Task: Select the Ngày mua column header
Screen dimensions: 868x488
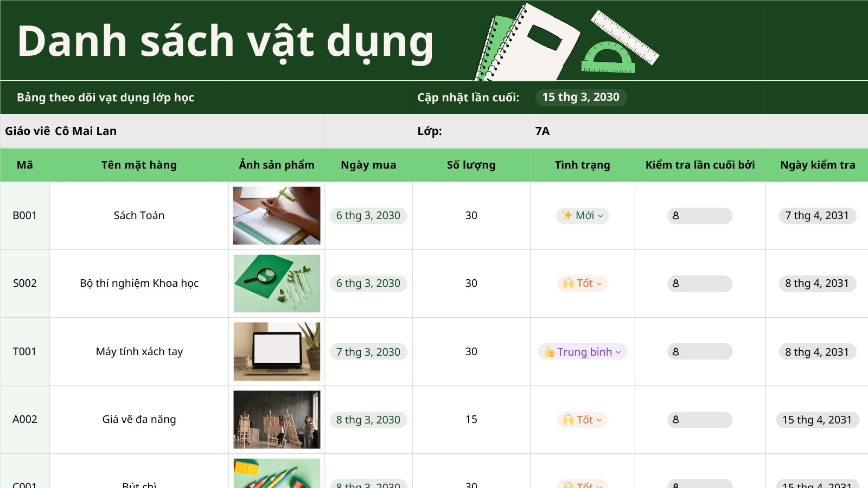Action: pyautogui.click(x=368, y=165)
